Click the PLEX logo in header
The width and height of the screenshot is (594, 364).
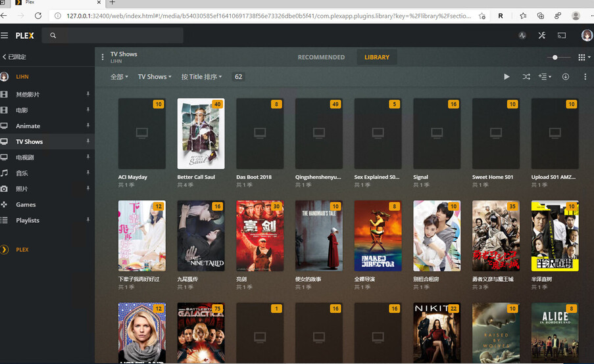click(x=24, y=35)
